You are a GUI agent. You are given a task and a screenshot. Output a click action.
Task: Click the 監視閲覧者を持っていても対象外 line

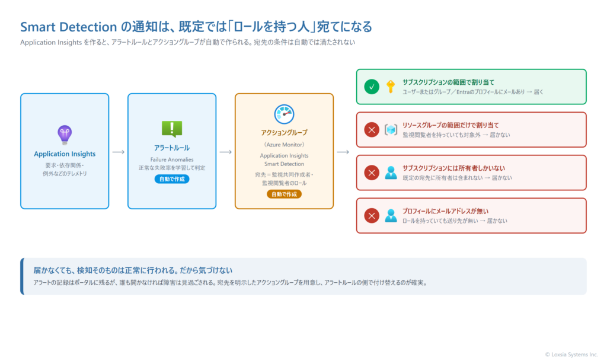point(456,135)
